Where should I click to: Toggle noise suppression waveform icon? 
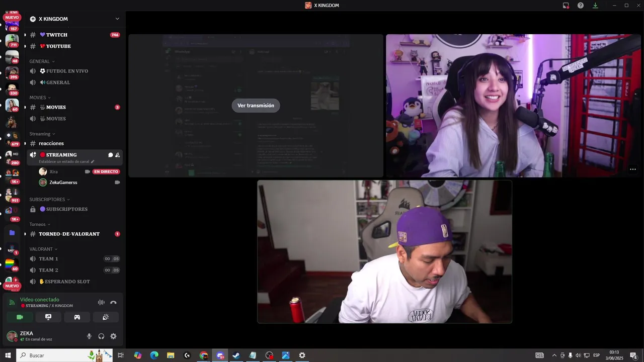101,302
